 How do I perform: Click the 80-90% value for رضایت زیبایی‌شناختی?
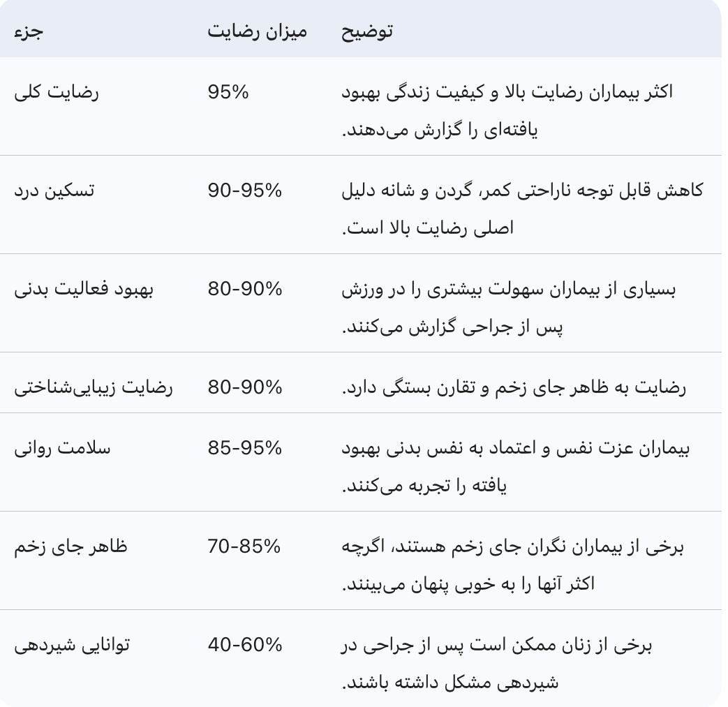(x=245, y=387)
